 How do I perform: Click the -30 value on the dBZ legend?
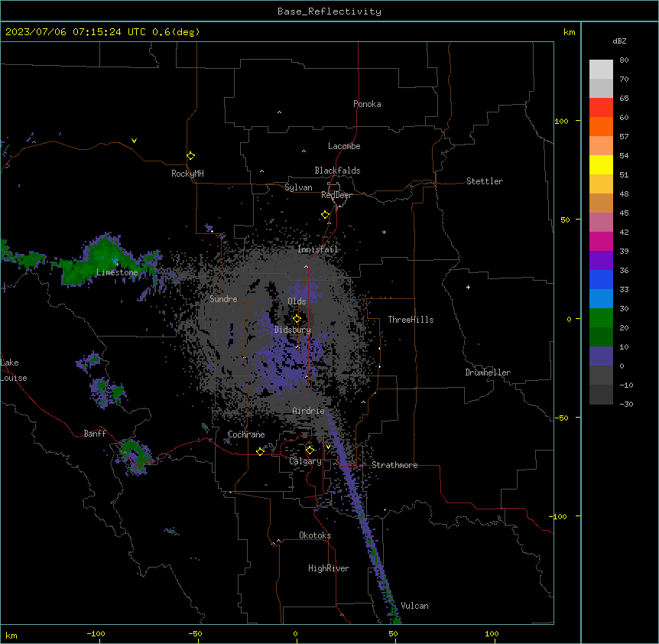(626, 405)
